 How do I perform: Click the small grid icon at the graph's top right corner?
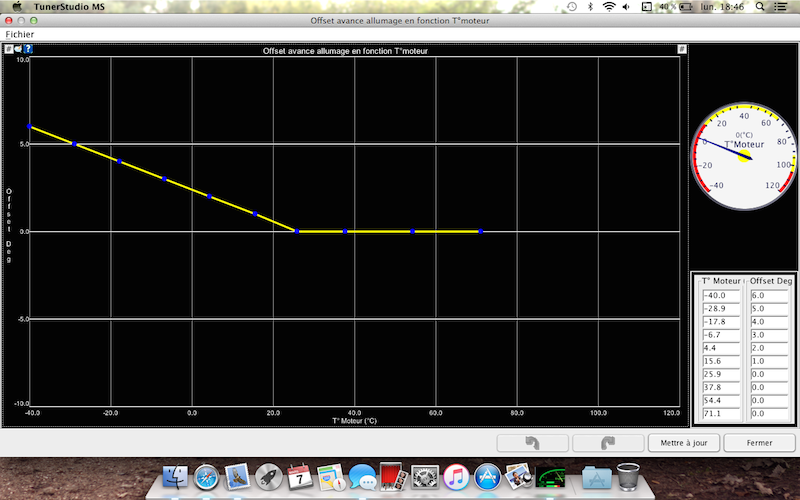point(682,49)
